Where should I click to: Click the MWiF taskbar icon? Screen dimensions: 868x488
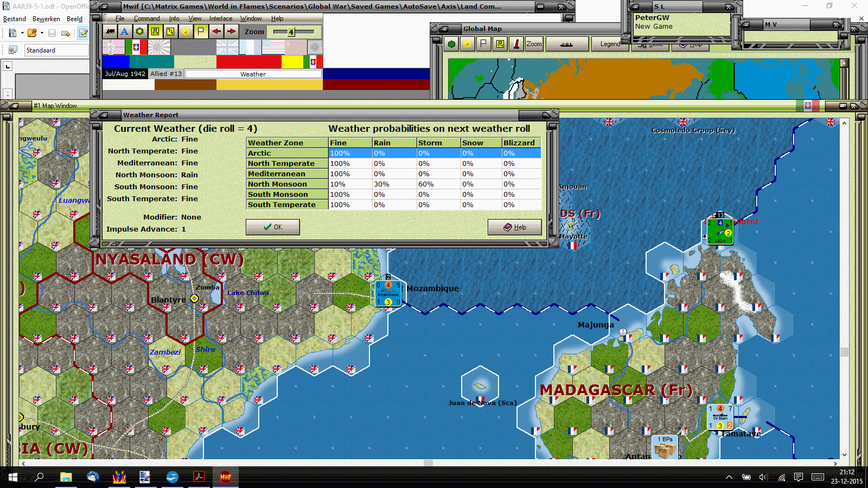coord(225,477)
